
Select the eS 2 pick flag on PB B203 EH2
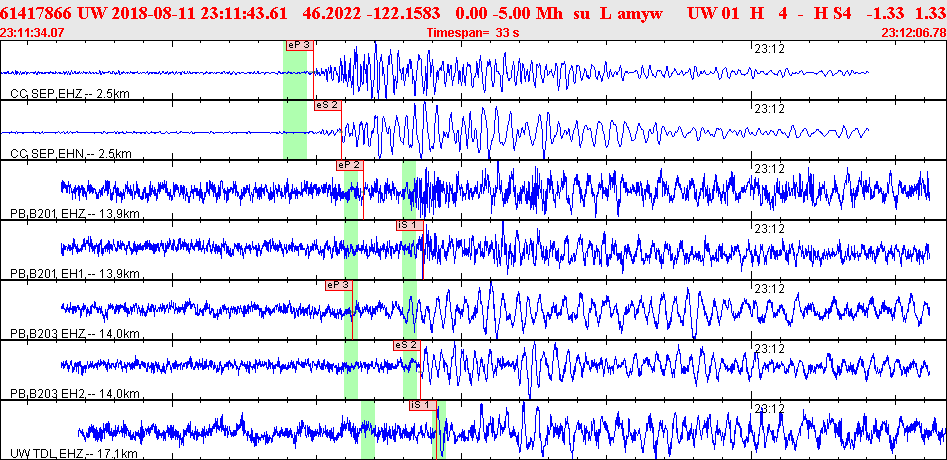click(406, 345)
